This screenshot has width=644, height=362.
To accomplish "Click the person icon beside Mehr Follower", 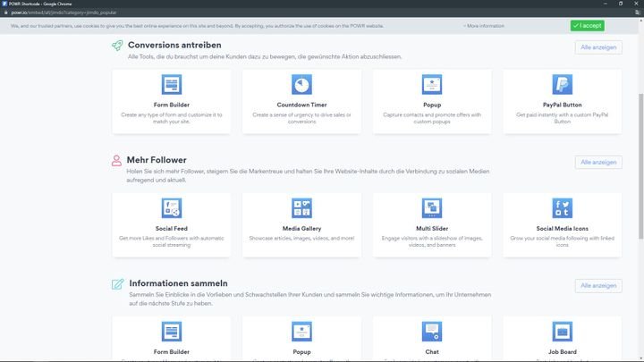I will coord(116,161).
